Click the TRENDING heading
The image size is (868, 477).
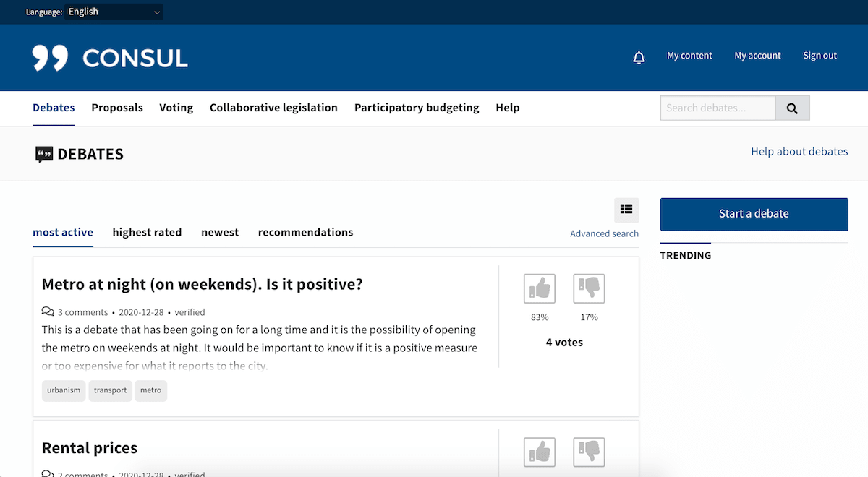(x=686, y=256)
